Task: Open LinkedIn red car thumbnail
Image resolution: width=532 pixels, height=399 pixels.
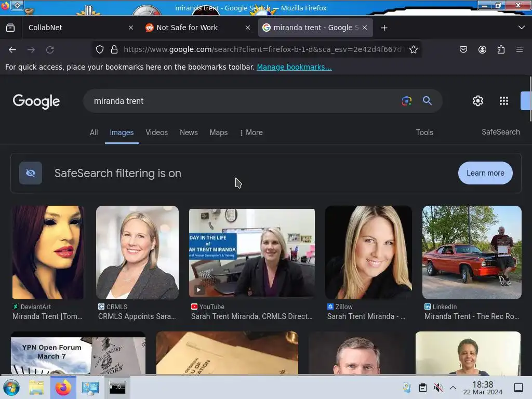Action: pyautogui.click(x=472, y=252)
